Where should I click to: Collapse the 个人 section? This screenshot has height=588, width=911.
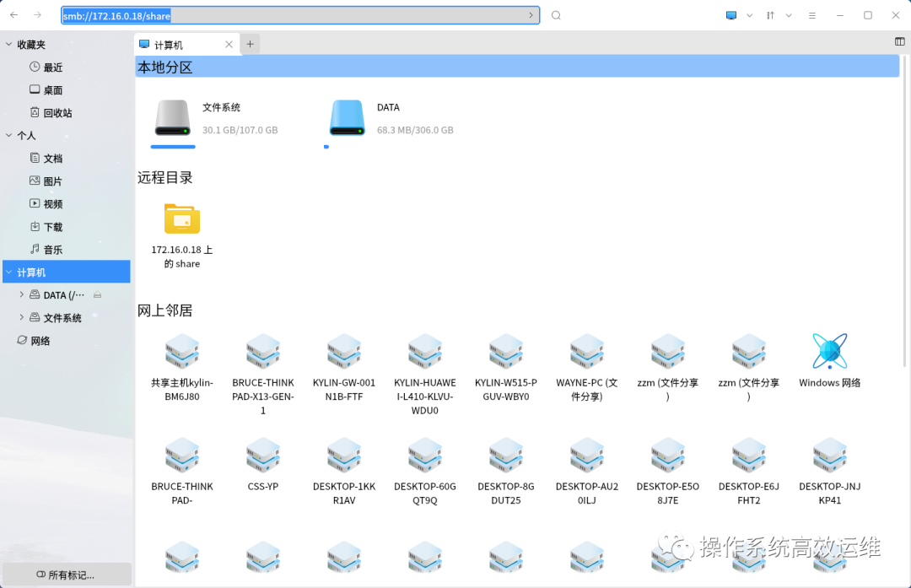point(8,135)
